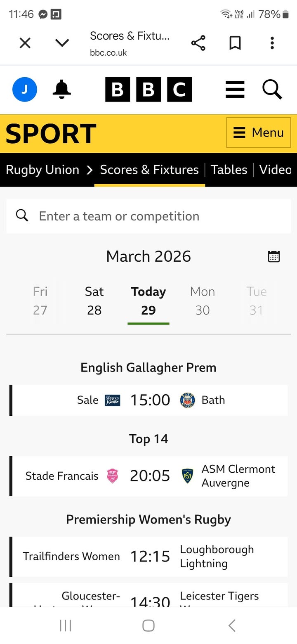Tap the share icon in browser bar

pos(198,43)
